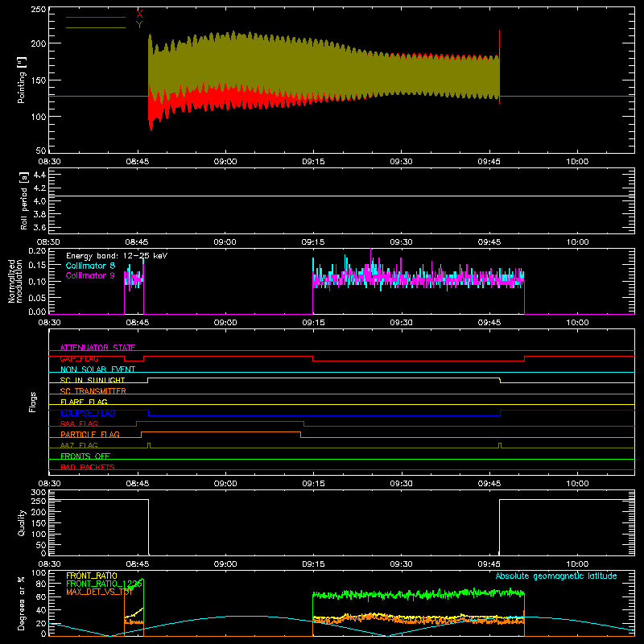Click the 'Roll period [s]' axis title
This screenshot has width=644, height=644.
pos(24,200)
